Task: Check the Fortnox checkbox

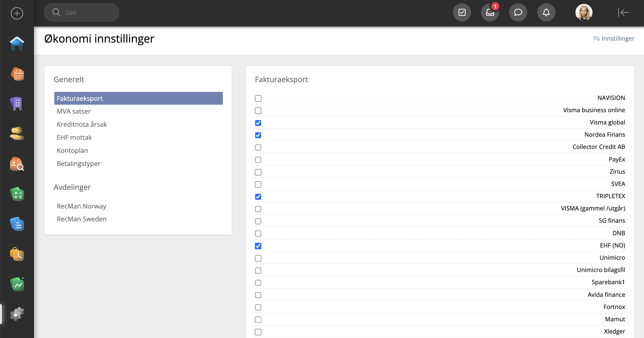Action: (x=258, y=307)
